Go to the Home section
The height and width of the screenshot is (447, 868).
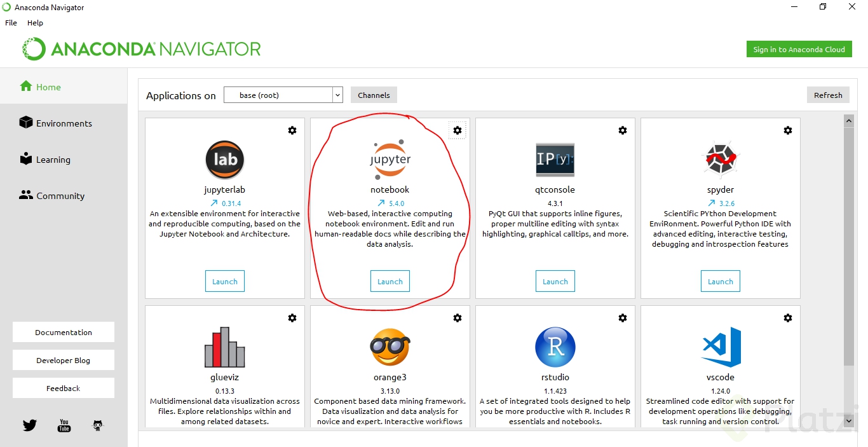click(64, 86)
